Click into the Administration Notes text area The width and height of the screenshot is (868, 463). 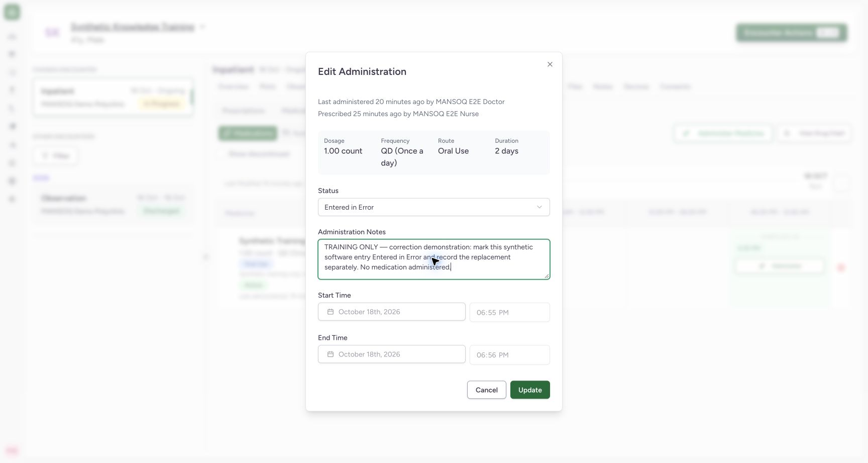tap(434, 259)
